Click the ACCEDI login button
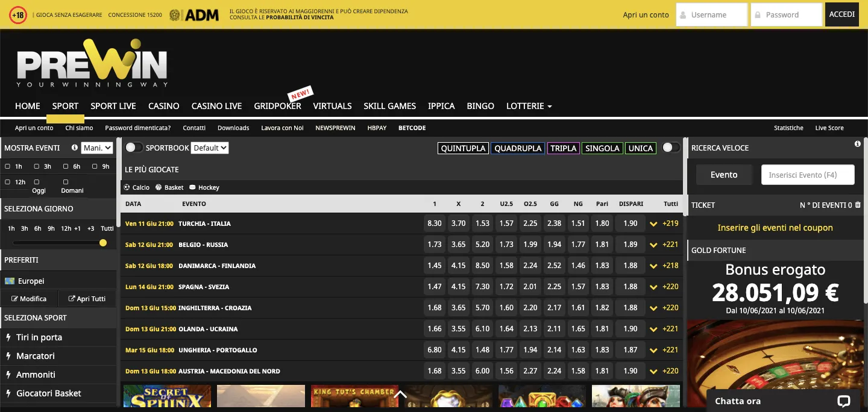Viewport: 868px width, 412px height. (841, 14)
